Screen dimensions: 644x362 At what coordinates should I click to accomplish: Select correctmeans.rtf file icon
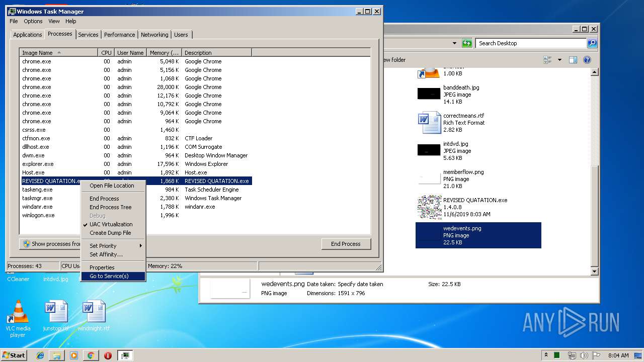point(429,123)
